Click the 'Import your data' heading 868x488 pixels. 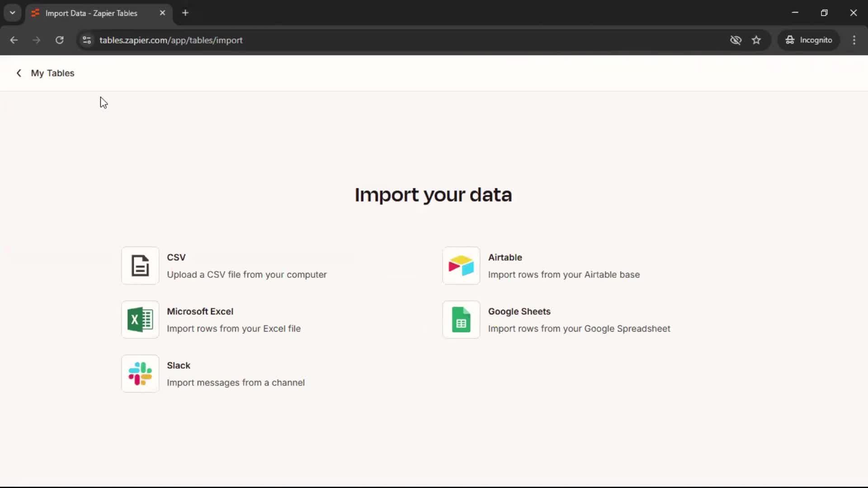pyautogui.click(x=434, y=195)
